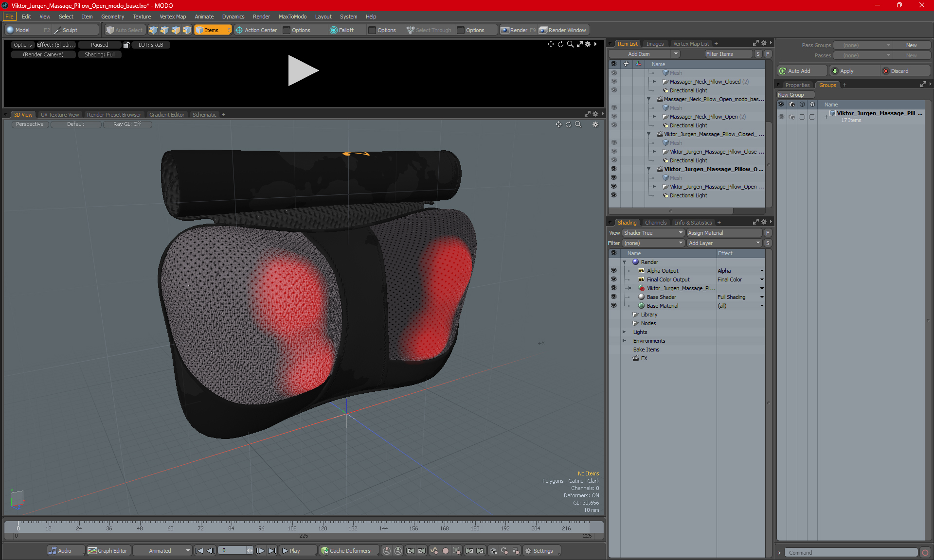Step to previous frame

[x=211, y=551]
